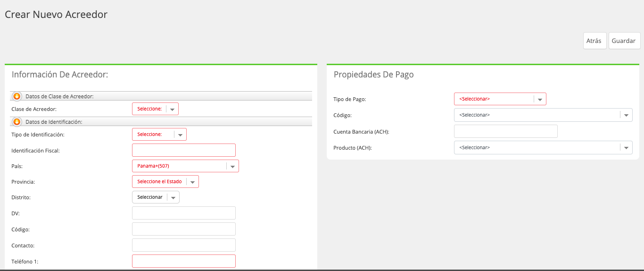
Task: Open the Distrito dropdown
Action: tap(156, 197)
